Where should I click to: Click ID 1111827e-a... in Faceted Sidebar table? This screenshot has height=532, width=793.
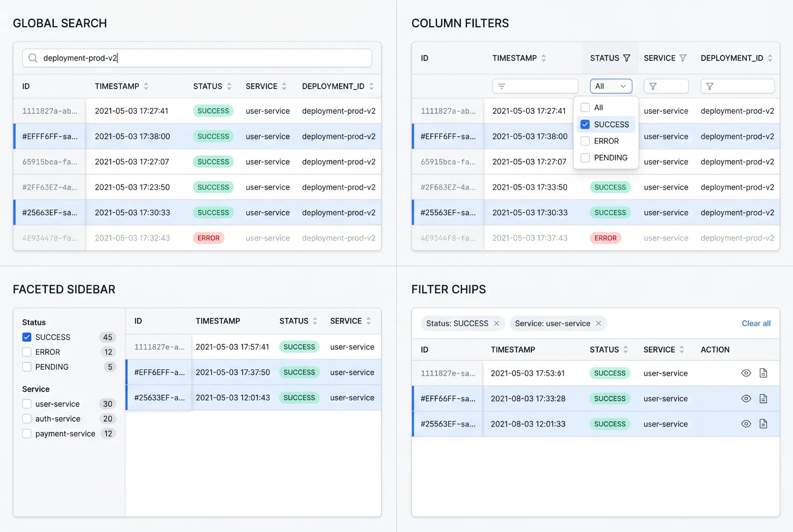(159, 347)
